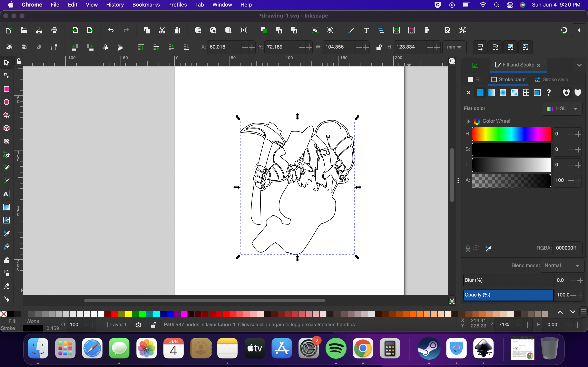This screenshot has width=588, height=367.
Task: Select the Fill/Gradient tool
Action: 6,207
